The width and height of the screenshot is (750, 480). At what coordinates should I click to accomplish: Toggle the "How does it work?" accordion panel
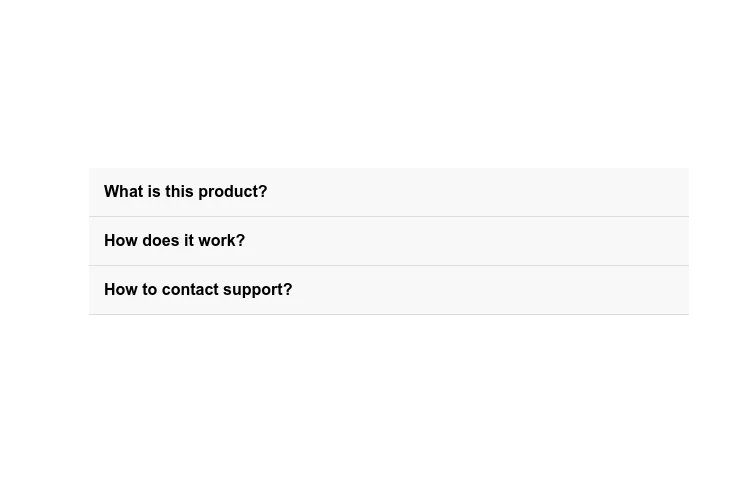click(x=388, y=241)
